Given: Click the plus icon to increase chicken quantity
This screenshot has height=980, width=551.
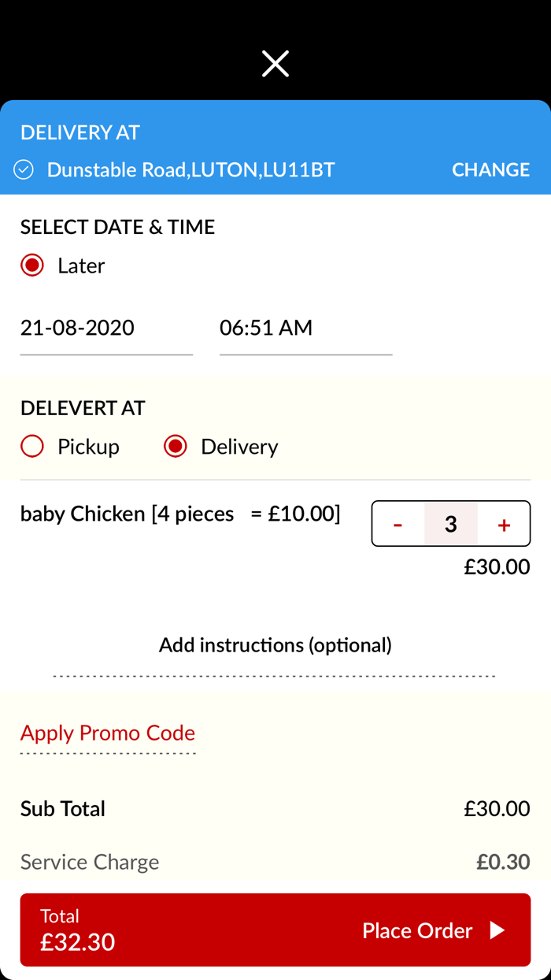Looking at the screenshot, I should (503, 523).
